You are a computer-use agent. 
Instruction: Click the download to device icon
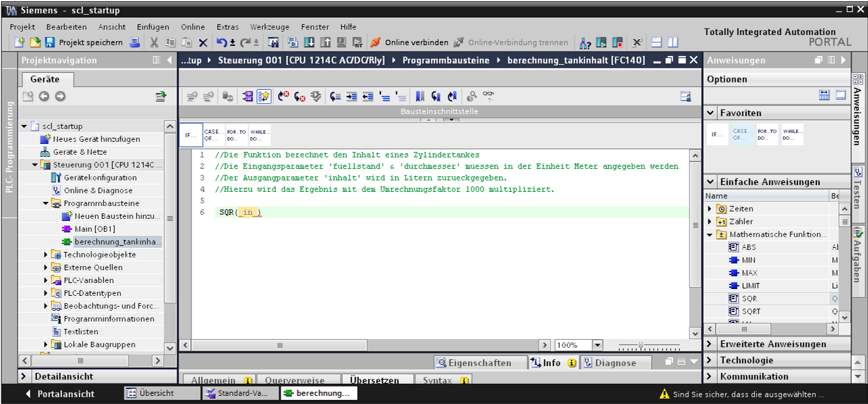(309, 43)
